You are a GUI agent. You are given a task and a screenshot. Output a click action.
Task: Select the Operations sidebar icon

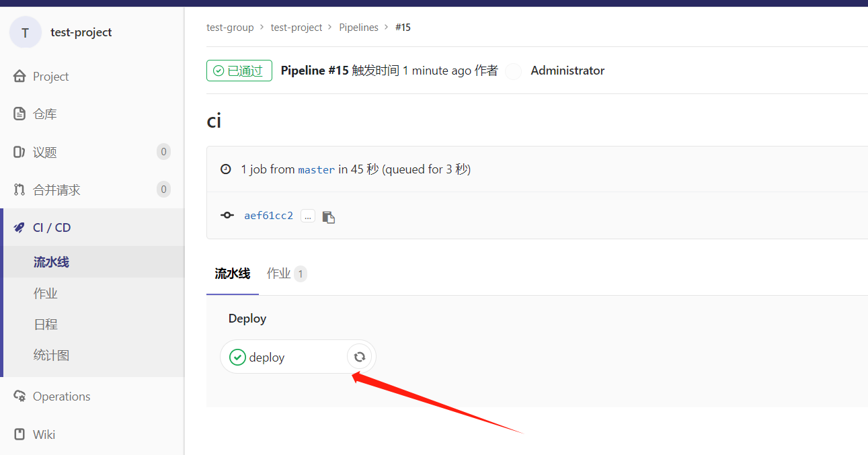(19, 396)
